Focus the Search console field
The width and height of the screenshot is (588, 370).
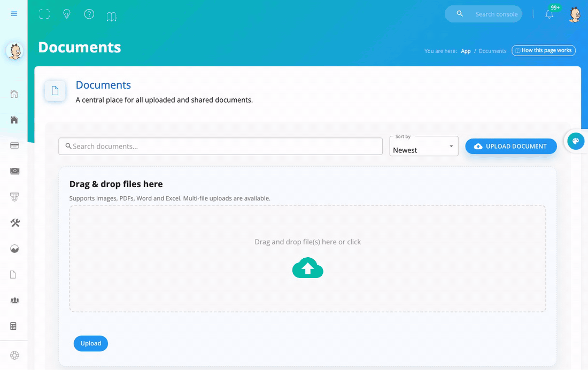tap(483, 14)
